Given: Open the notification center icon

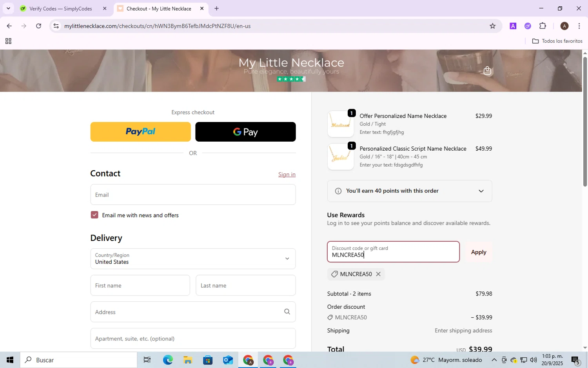Looking at the screenshot, I should tap(575, 360).
